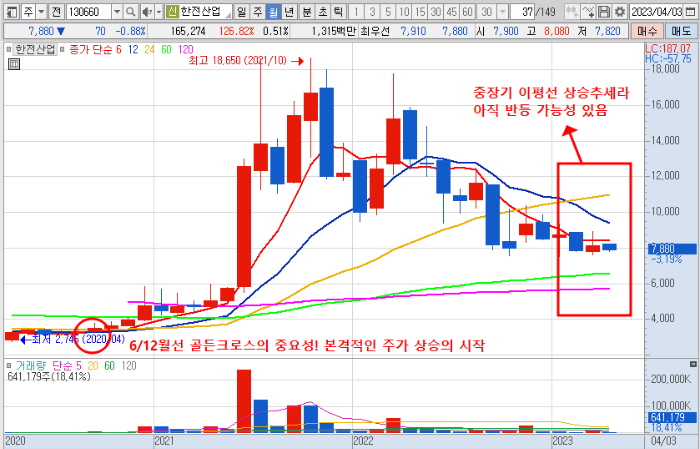Click the 종가 단순 moving average label
Viewport: 700px width, 449px height.
pyautogui.click(x=91, y=50)
